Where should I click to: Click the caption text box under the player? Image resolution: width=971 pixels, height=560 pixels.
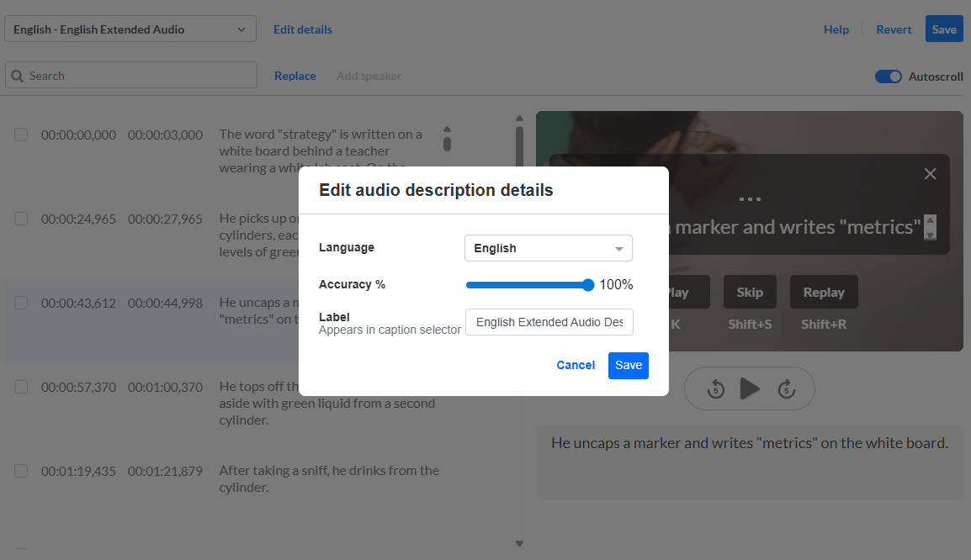750,462
